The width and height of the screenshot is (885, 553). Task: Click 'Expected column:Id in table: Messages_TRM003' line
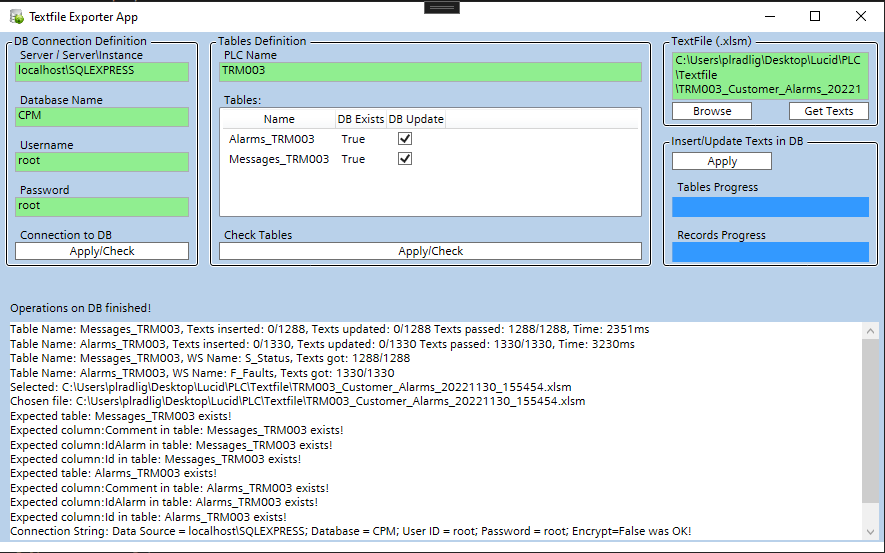[x=155, y=459]
